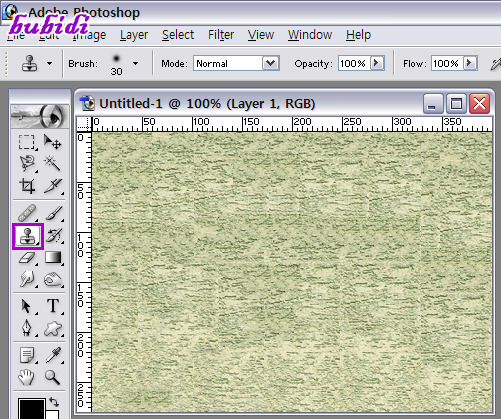Select the Blur tool
Viewport: 501px width, 419px height.
click(x=26, y=278)
